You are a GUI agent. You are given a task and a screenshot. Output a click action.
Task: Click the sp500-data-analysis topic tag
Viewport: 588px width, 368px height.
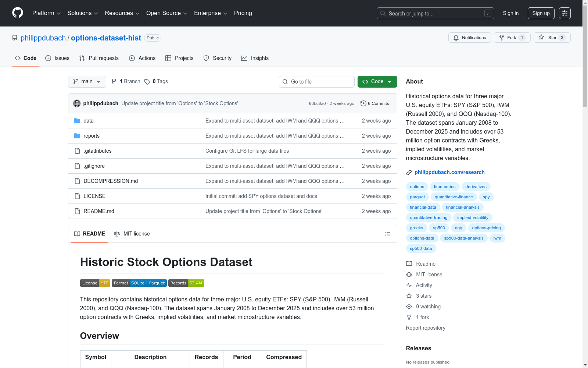click(464, 238)
